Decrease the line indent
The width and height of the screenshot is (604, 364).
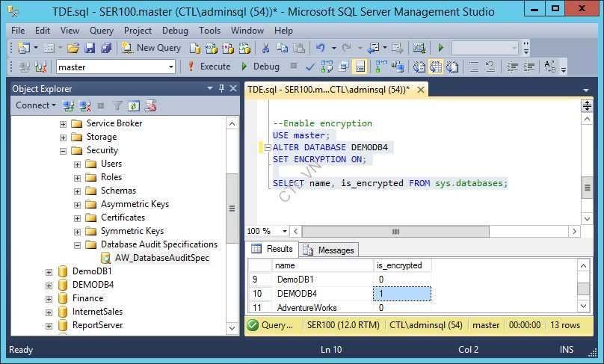coord(512,67)
